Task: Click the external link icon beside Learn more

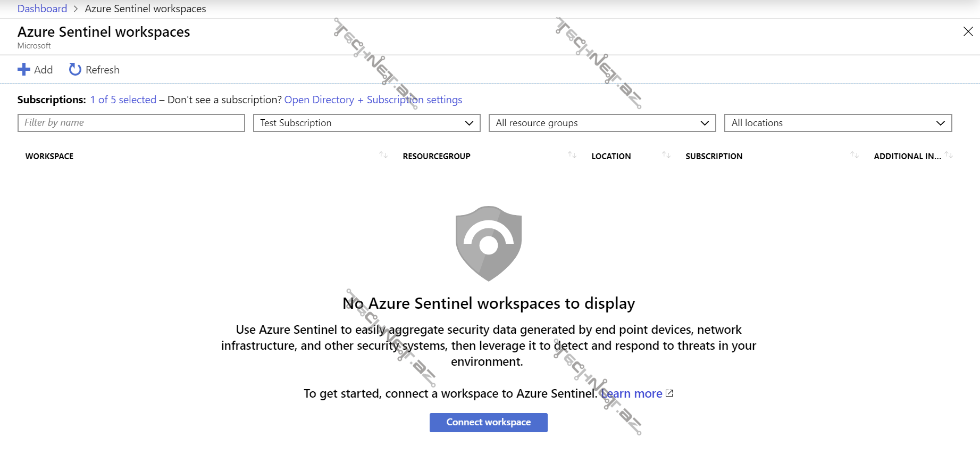Action: click(669, 393)
